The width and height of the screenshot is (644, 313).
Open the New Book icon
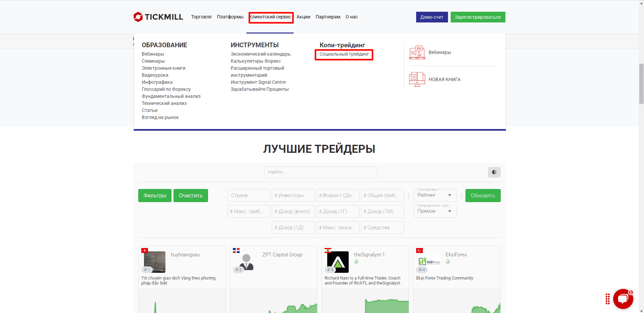(417, 79)
